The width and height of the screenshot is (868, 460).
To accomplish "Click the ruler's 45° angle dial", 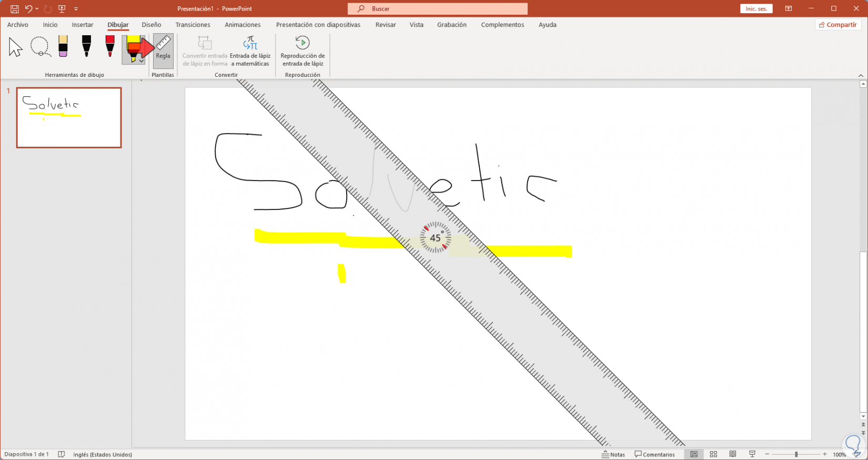I will [436, 237].
